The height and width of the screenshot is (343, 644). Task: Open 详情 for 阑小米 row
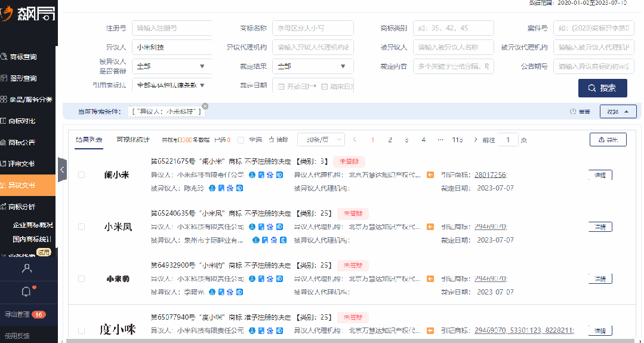click(x=600, y=175)
